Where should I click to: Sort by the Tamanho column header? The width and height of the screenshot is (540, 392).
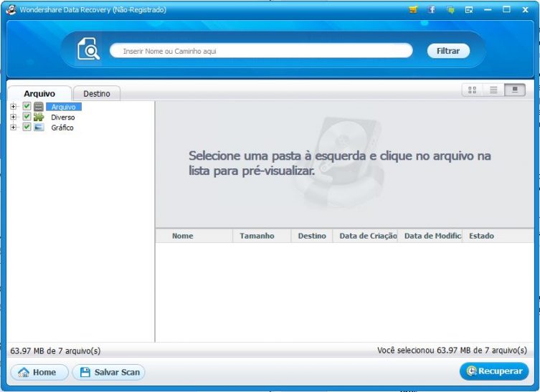(262, 236)
